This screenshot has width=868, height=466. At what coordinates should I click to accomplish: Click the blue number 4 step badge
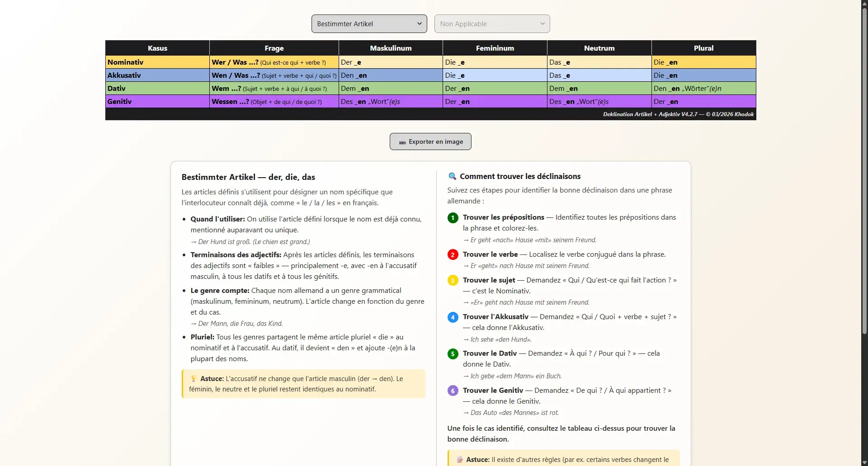[x=453, y=317]
